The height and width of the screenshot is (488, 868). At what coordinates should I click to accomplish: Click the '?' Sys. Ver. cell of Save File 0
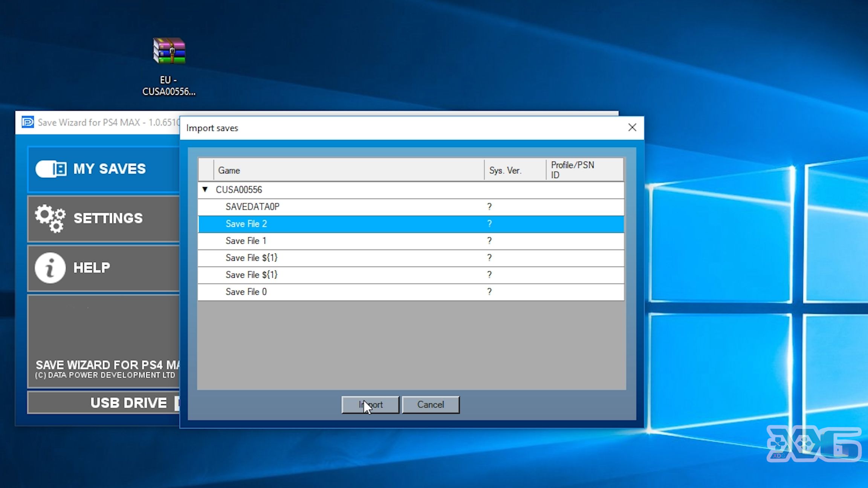coord(489,292)
